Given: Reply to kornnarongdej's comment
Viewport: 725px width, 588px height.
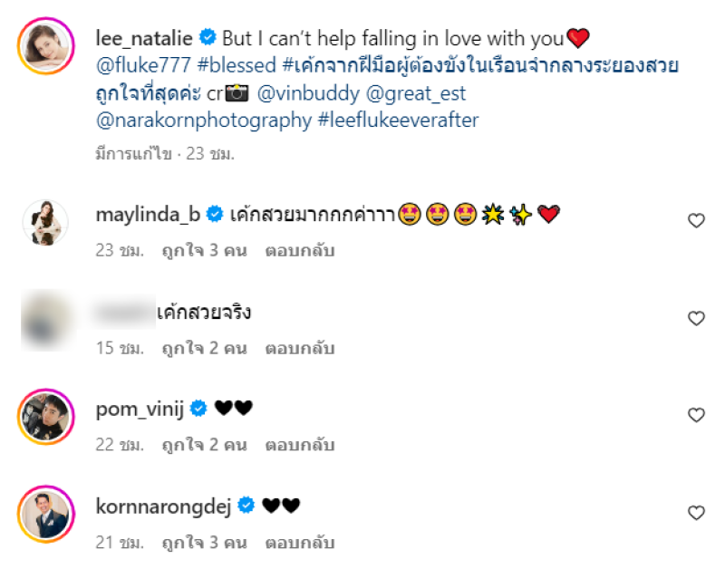Looking at the screenshot, I should tap(300, 543).
